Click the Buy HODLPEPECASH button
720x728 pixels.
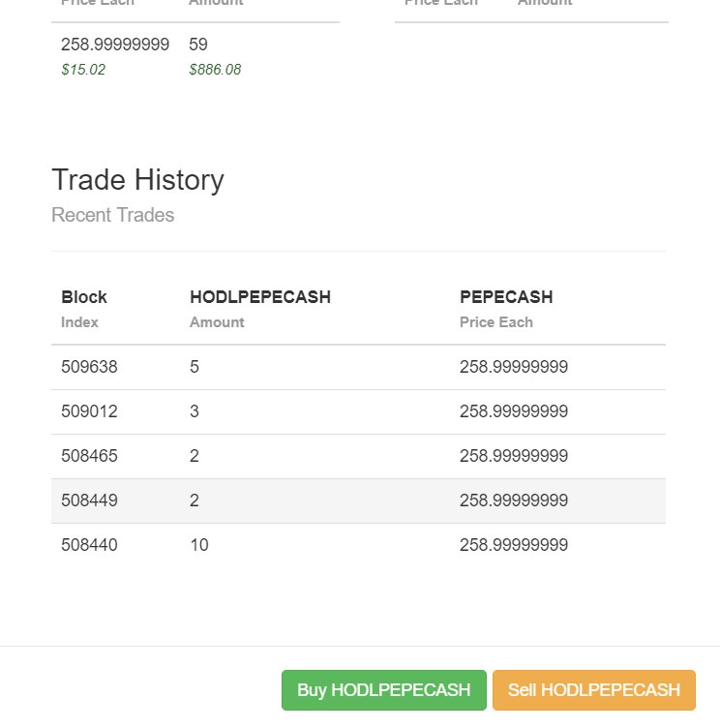tap(384, 690)
